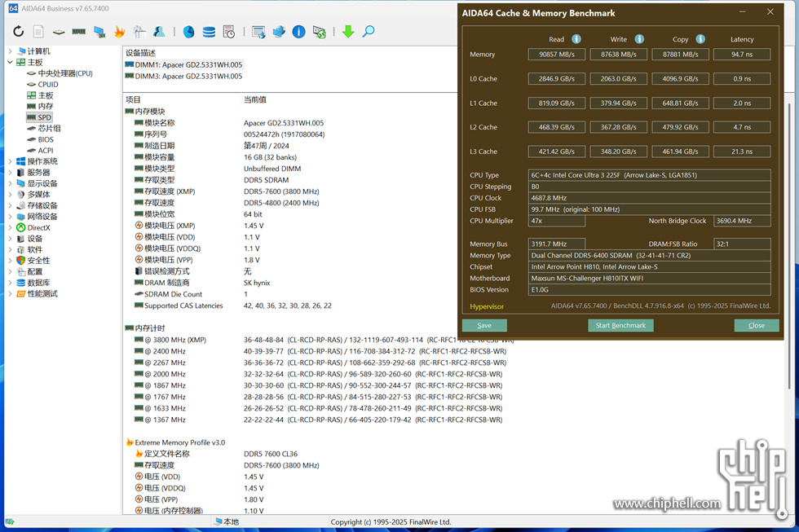Select the 内存 tree item
Screen dimensions: 799x532
[46, 107]
